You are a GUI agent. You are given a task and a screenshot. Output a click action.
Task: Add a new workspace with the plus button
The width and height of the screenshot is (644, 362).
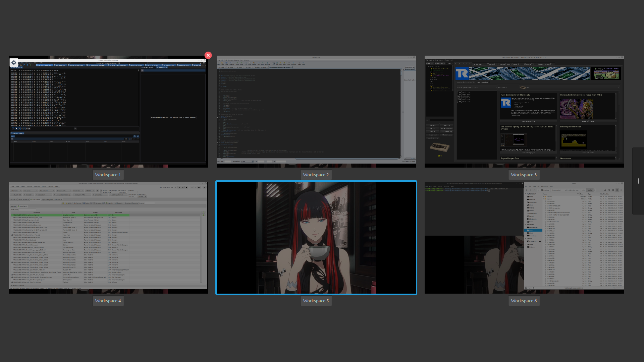point(638,181)
